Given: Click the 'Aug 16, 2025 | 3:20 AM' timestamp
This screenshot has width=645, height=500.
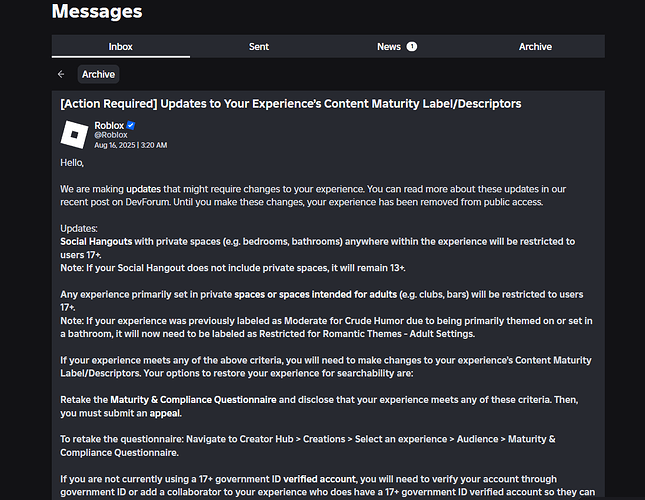Looking at the screenshot, I should pos(130,145).
